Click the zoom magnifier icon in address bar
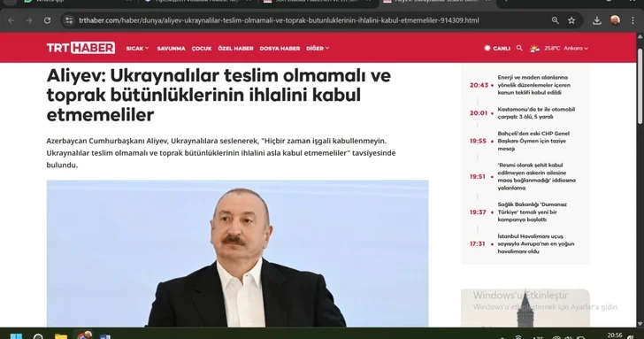 click(x=556, y=20)
